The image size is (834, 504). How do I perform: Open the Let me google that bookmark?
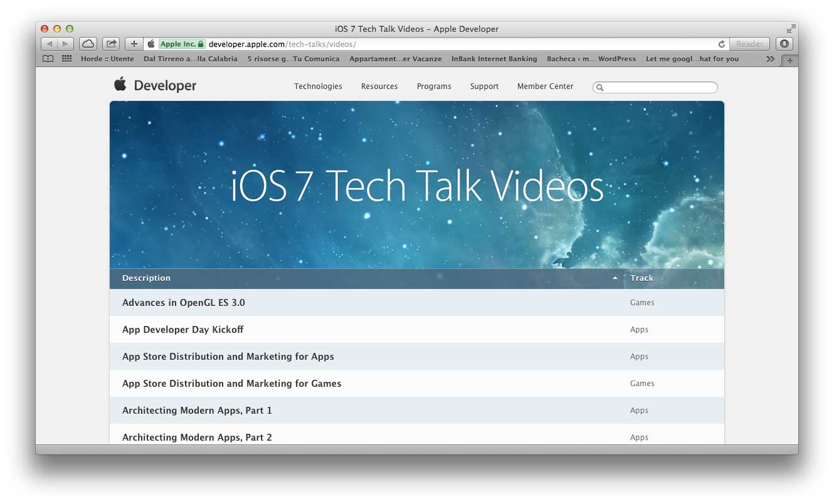pos(692,59)
